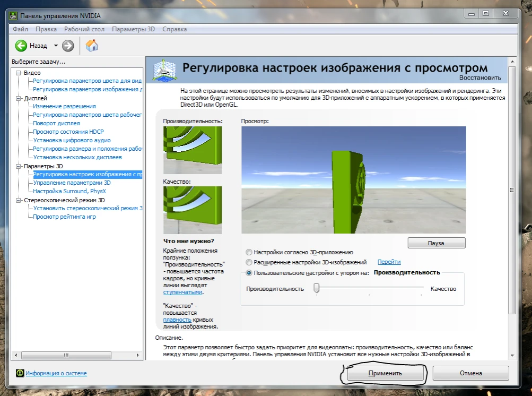Click the Forward arrow icon
The image size is (532, 396).
click(68, 46)
